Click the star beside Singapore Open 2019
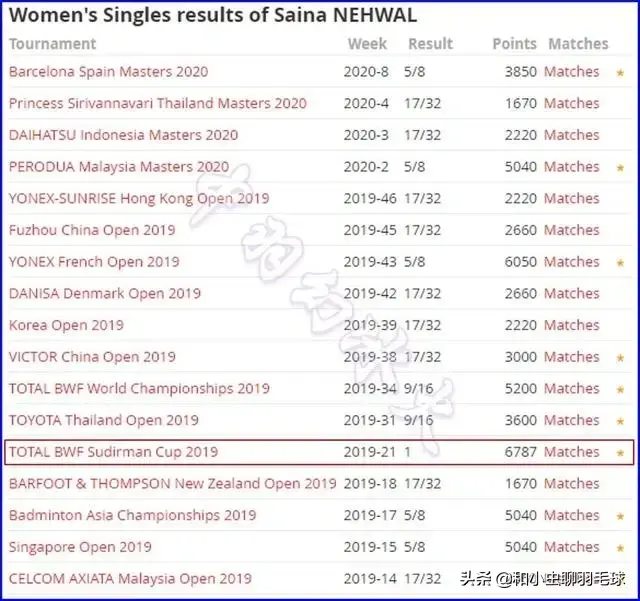 pyautogui.click(x=620, y=548)
